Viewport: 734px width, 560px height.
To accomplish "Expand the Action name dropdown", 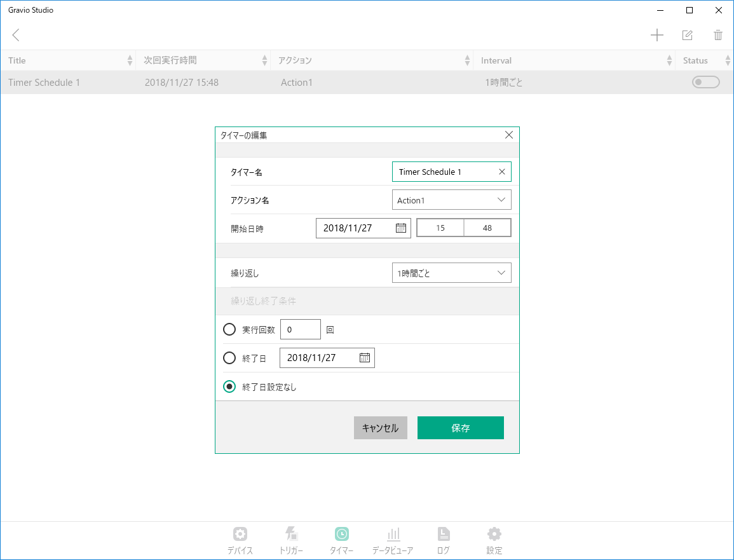I will (x=451, y=200).
